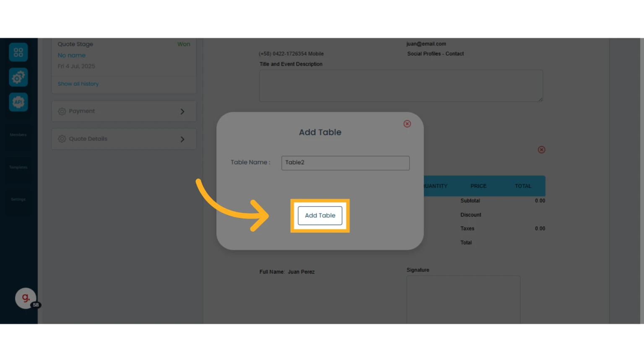Click the Fri 4 Jul, 2025 date
The image size is (644, 362).
click(76, 66)
